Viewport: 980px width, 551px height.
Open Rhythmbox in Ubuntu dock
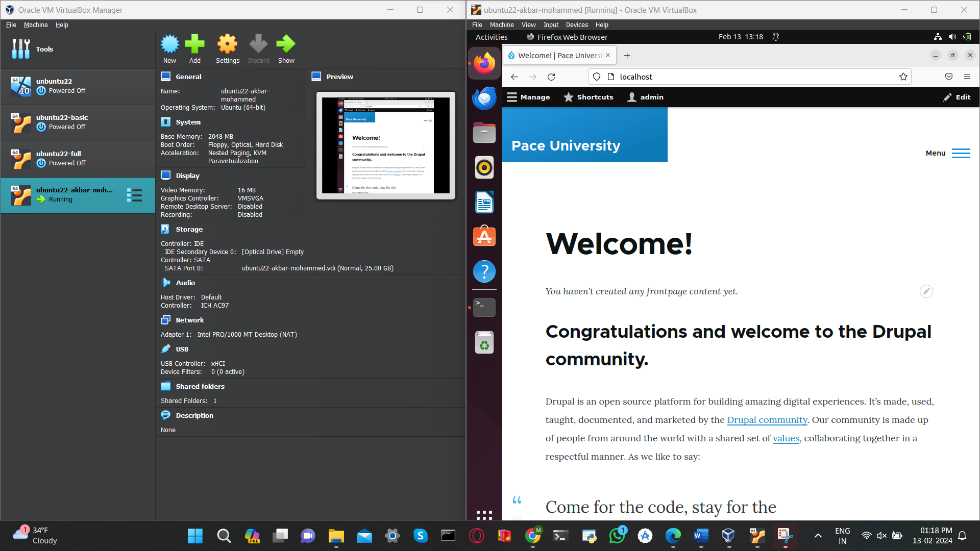click(x=484, y=167)
